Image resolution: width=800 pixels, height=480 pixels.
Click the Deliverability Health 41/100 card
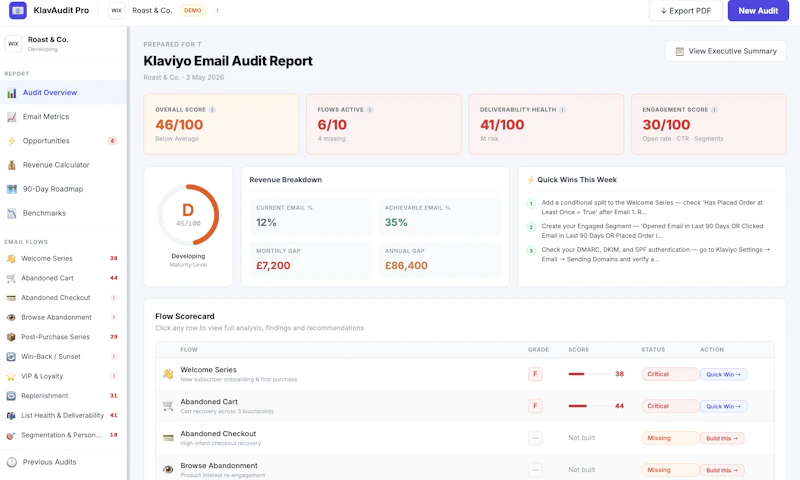[546, 124]
